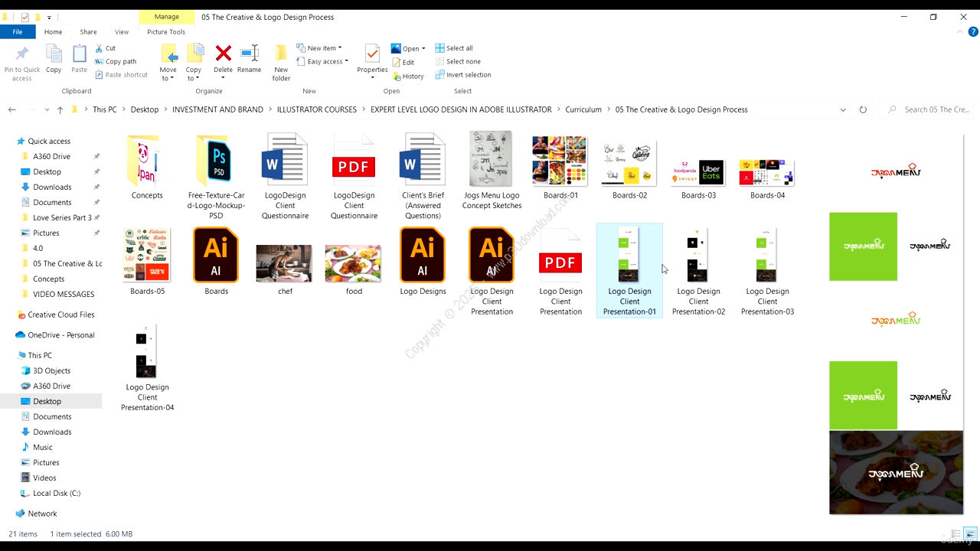Refresh the current folder view

click(x=863, y=109)
